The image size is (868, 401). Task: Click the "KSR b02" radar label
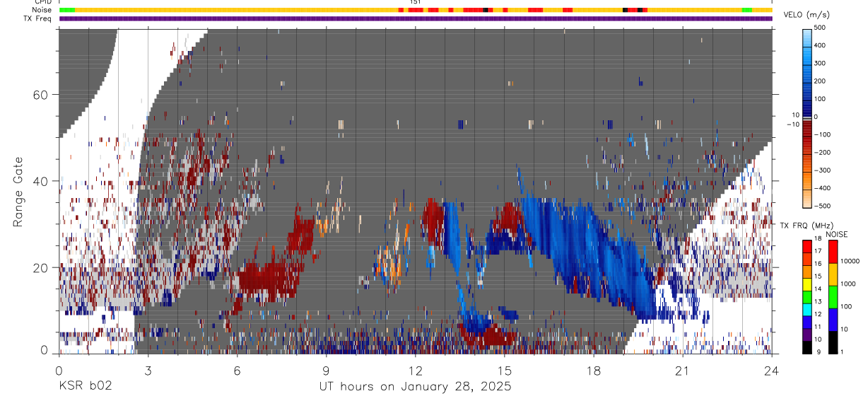[x=85, y=387]
